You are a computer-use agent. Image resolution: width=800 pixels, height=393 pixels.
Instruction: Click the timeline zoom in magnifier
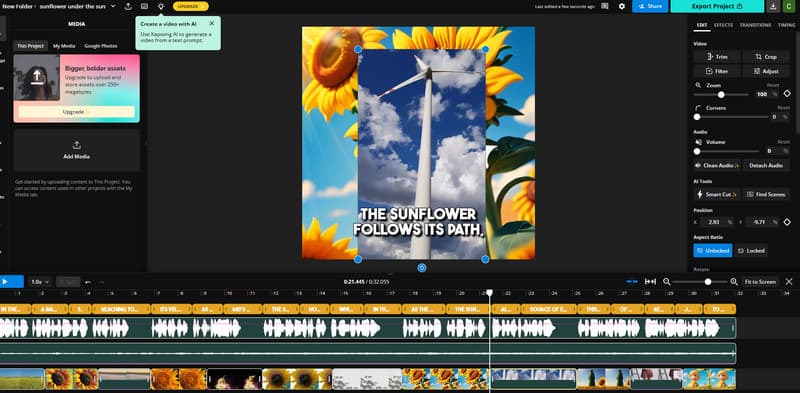click(734, 282)
